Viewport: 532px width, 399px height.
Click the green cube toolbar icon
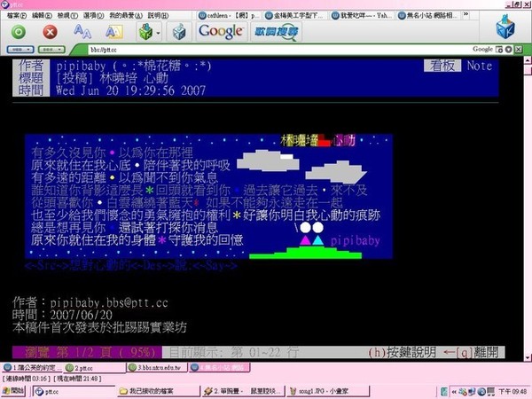click(145, 32)
